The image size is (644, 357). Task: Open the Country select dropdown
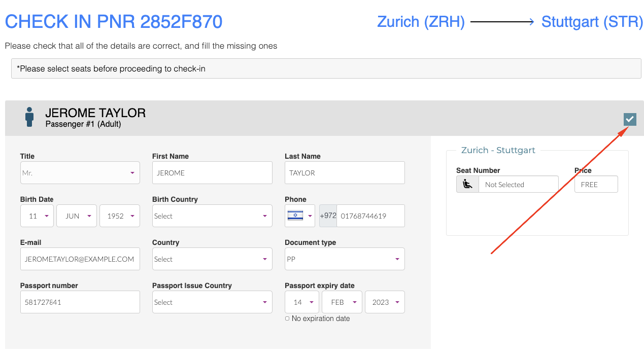[x=212, y=259]
